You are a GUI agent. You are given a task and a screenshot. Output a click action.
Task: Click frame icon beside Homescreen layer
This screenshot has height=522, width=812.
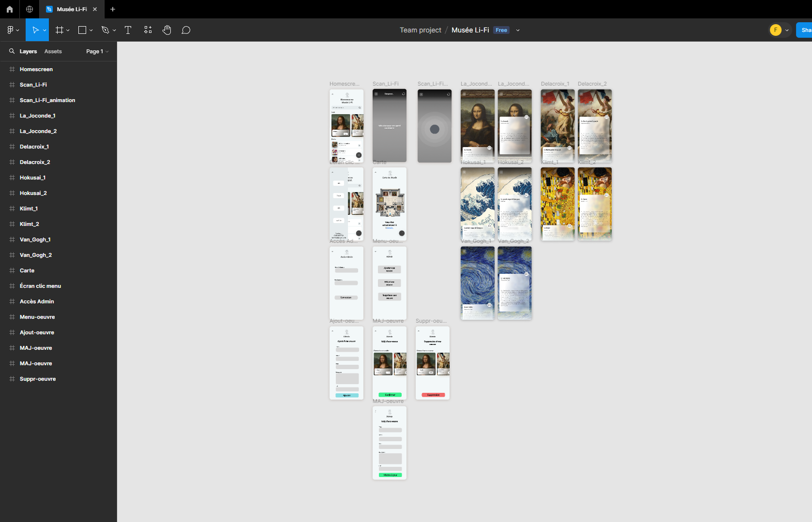tap(12, 69)
